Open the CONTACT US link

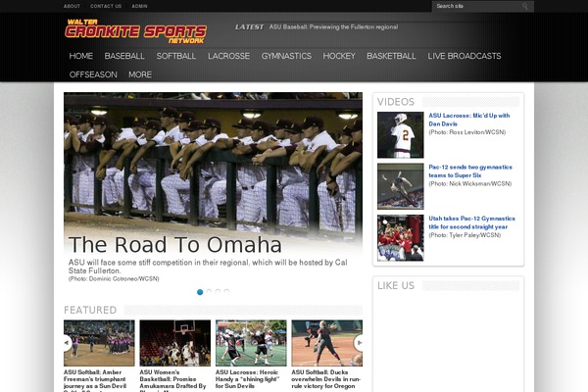(x=106, y=6)
